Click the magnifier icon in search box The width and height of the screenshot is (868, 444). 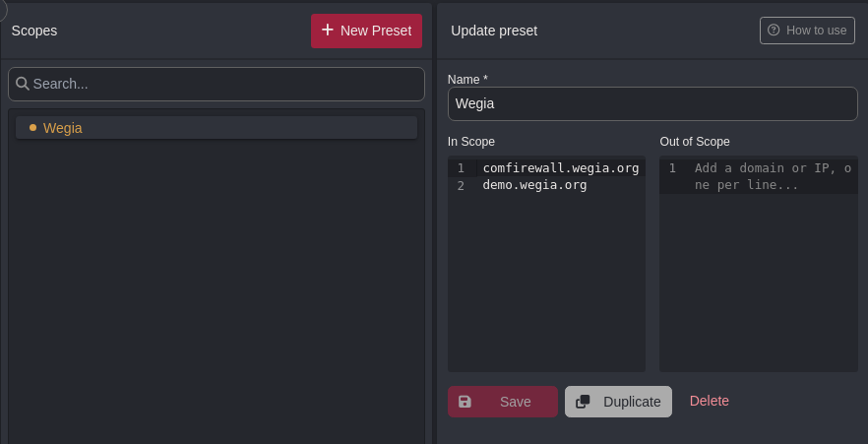click(23, 84)
